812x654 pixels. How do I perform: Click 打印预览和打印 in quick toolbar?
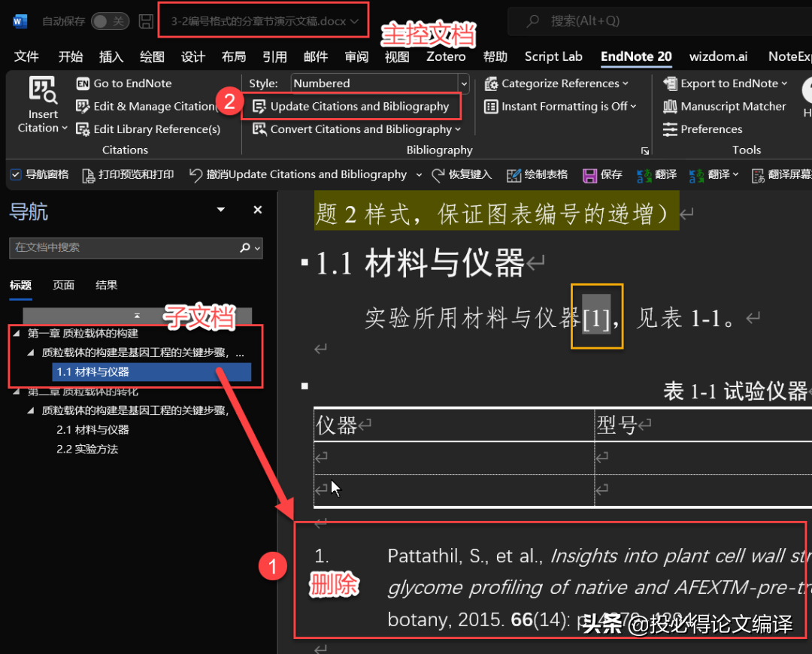(x=128, y=175)
